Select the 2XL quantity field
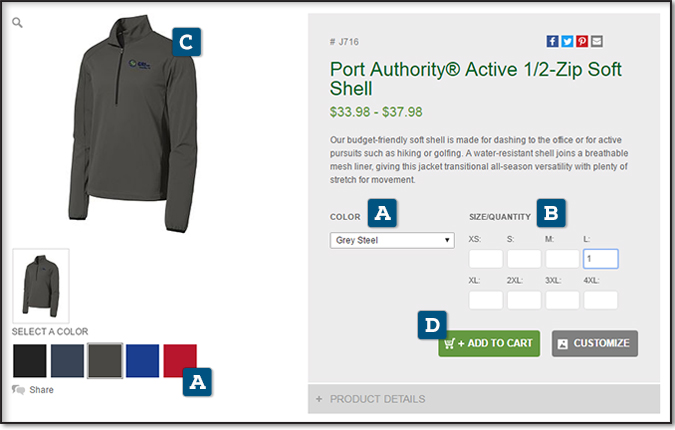 (524, 300)
